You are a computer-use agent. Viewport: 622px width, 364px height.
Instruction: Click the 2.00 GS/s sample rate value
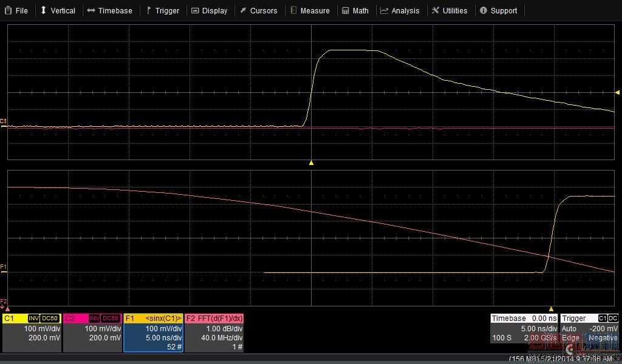tap(540, 338)
